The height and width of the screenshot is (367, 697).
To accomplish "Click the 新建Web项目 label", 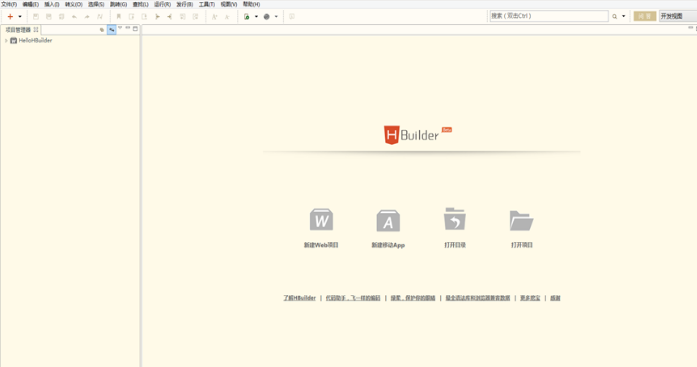I will click(321, 245).
